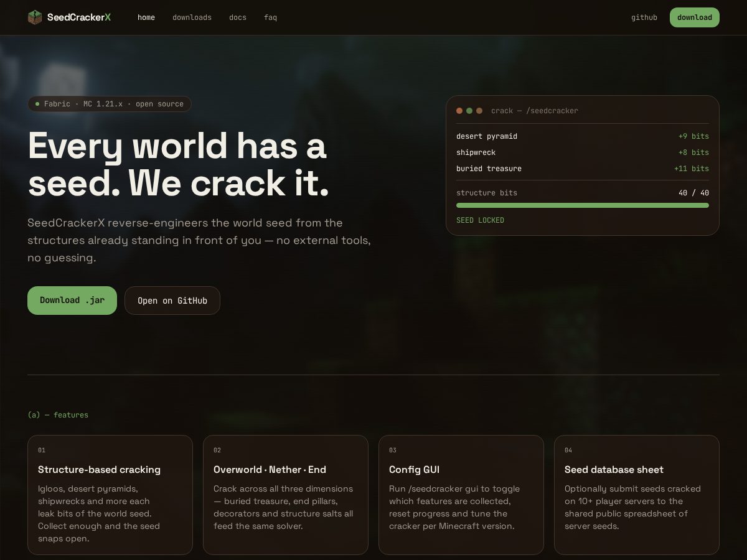Open the github link in header
Viewport: 747px width, 560px height.
coord(644,17)
